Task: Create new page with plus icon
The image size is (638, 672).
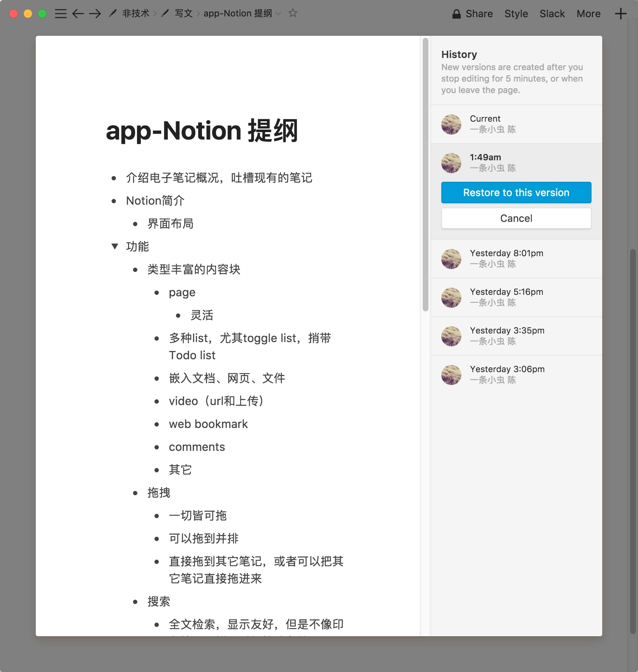Action: pos(621,14)
